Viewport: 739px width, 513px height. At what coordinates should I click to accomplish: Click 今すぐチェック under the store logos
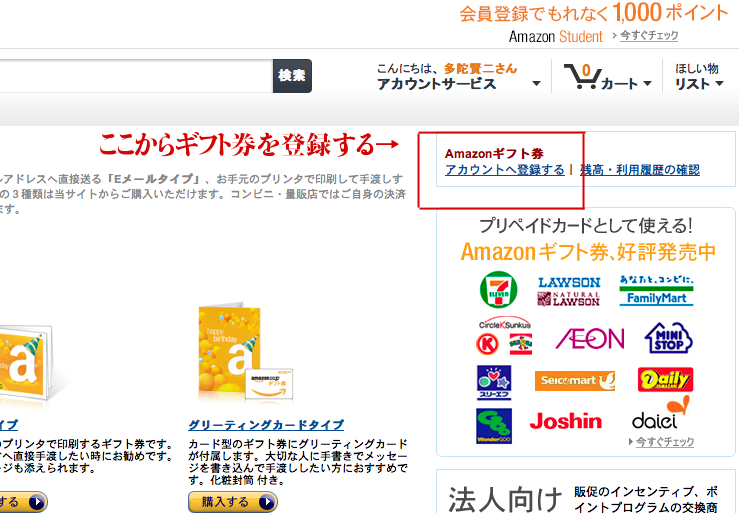pos(665,442)
